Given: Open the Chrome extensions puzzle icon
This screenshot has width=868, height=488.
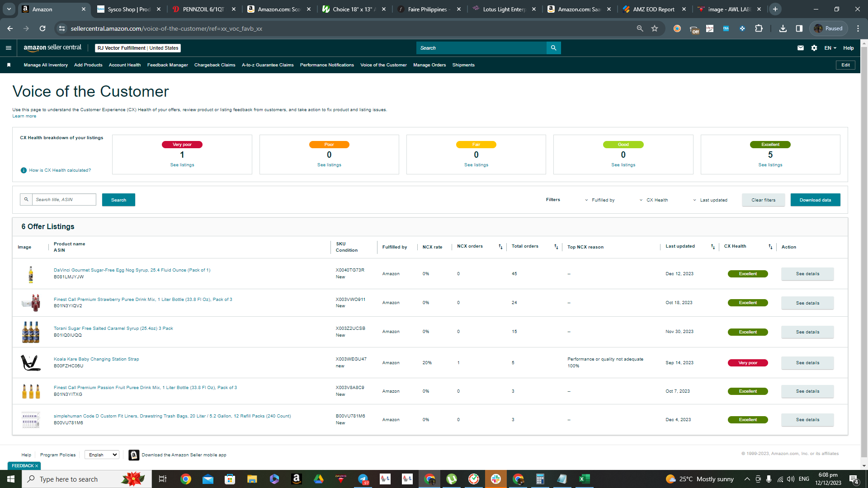Looking at the screenshot, I should pos(759,28).
